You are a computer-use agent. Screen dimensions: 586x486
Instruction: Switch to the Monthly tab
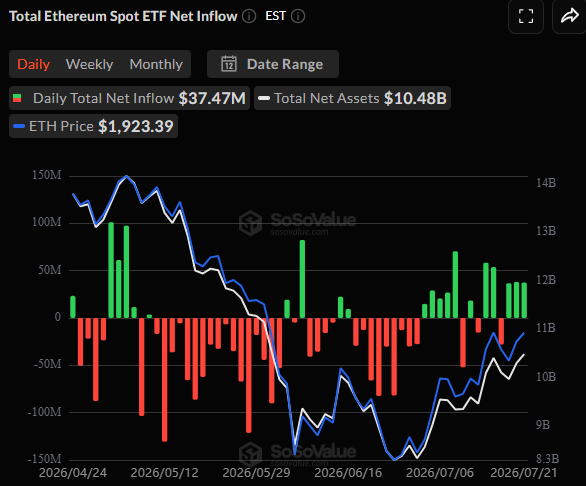click(x=156, y=64)
